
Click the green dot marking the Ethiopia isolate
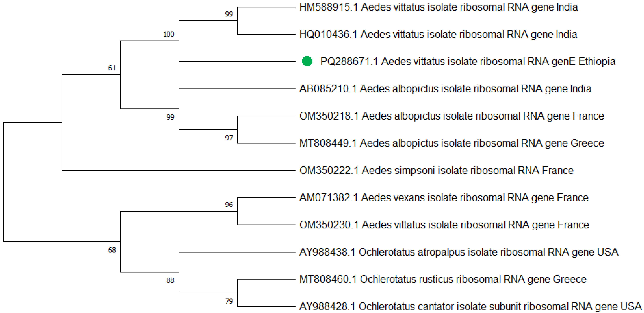pyautogui.click(x=307, y=61)
